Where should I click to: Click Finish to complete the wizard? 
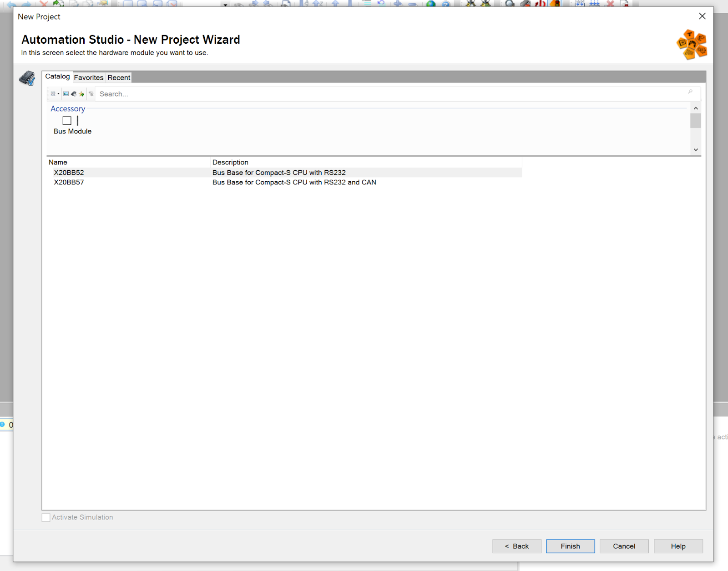click(571, 546)
